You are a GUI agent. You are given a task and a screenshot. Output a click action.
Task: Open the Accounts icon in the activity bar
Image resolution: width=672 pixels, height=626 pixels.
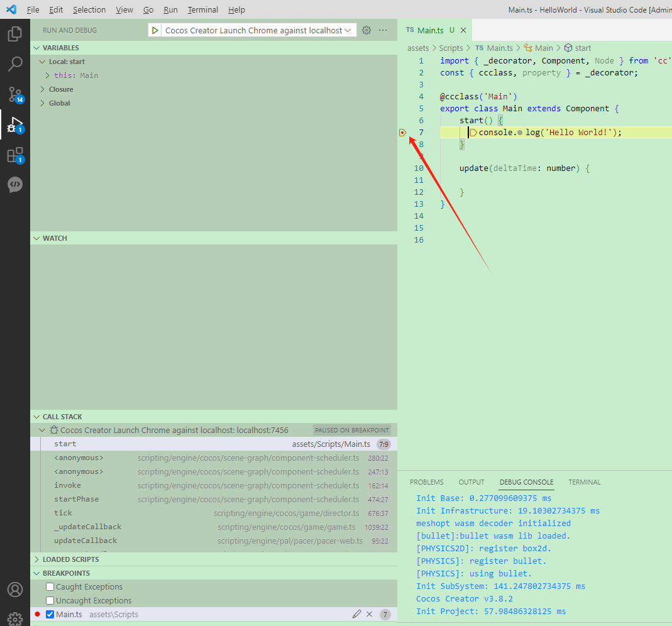click(x=15, y=590)
